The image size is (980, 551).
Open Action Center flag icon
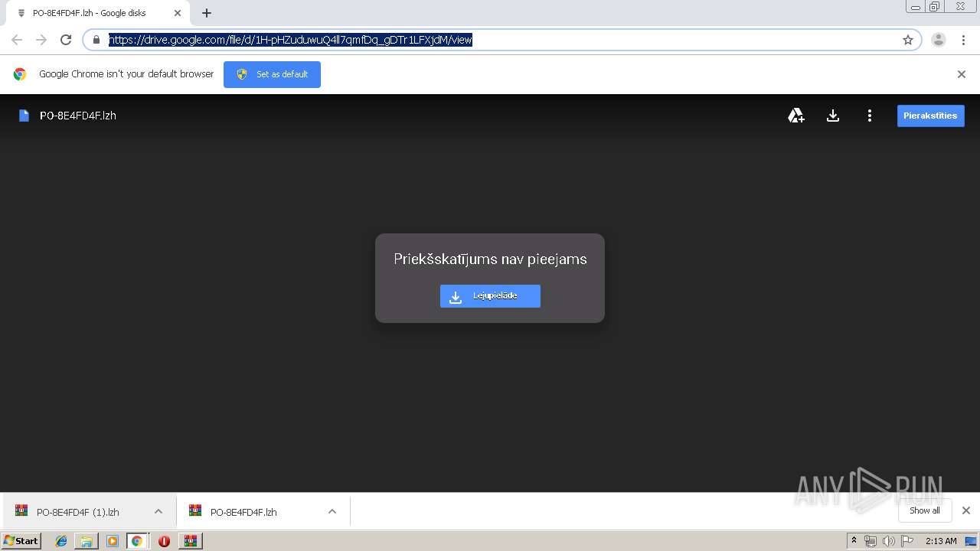point(907,541)
